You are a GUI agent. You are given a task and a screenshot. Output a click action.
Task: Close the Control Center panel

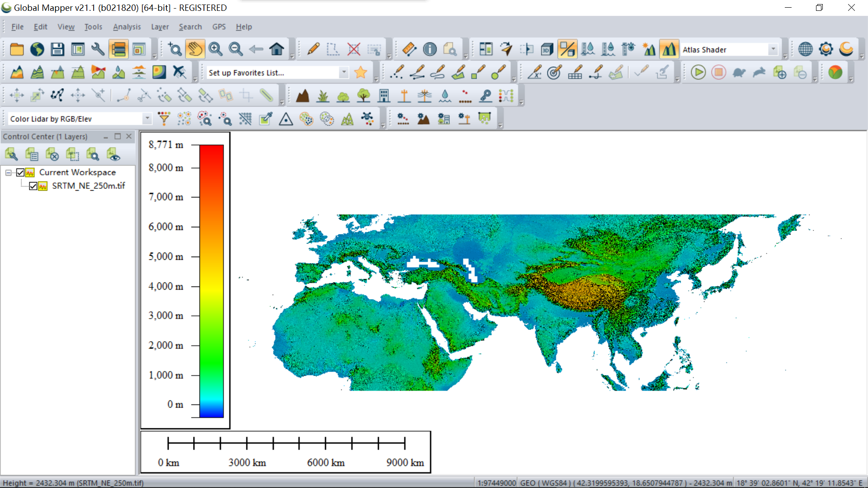(x=129, y=136)
